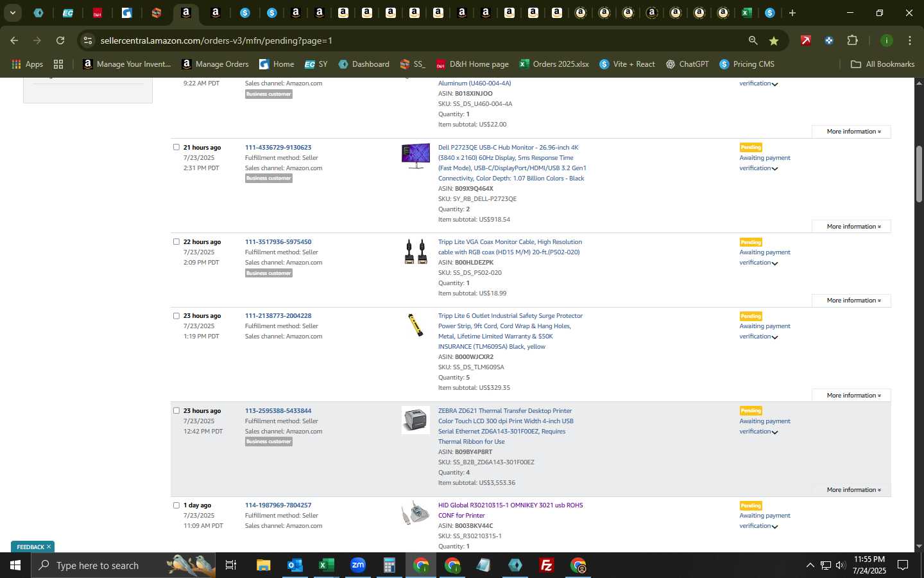
Task: Reload the Seller Central page
Action: (x=60, y=40)
